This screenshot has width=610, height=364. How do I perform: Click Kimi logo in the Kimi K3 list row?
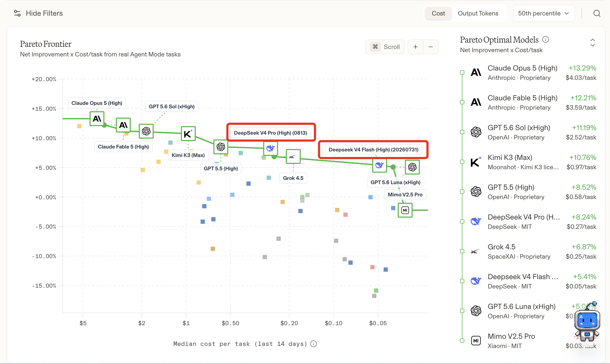click(476, 162)
